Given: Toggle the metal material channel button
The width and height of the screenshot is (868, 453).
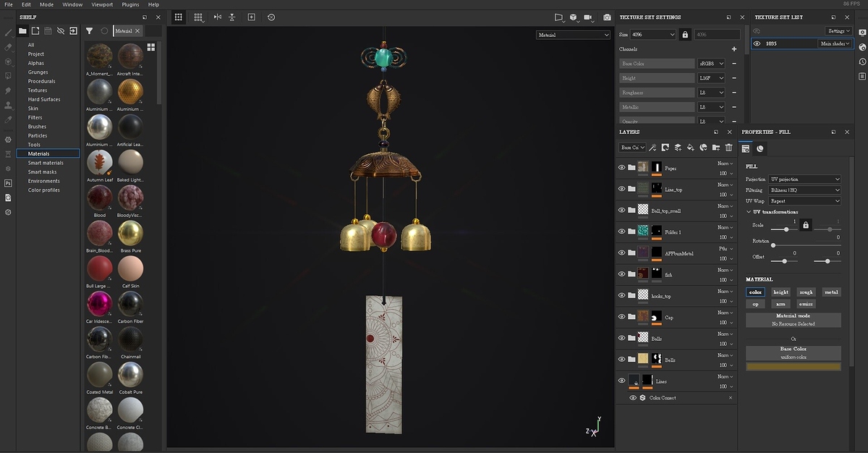Looking at the screenshot, I should click(831, 292).
